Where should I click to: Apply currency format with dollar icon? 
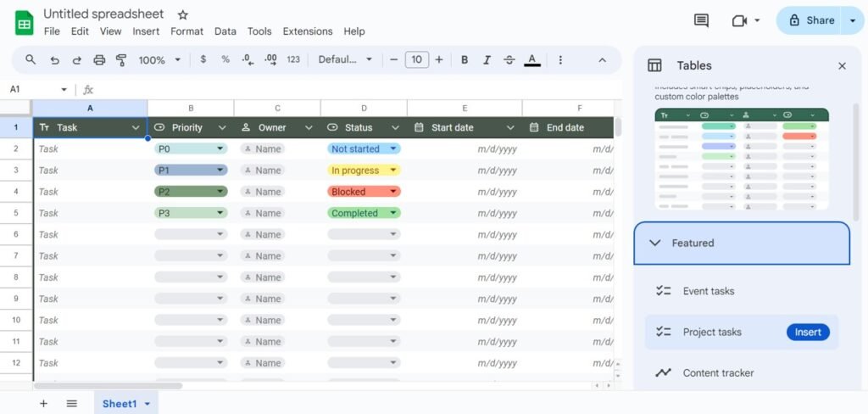tap(203, 59)
